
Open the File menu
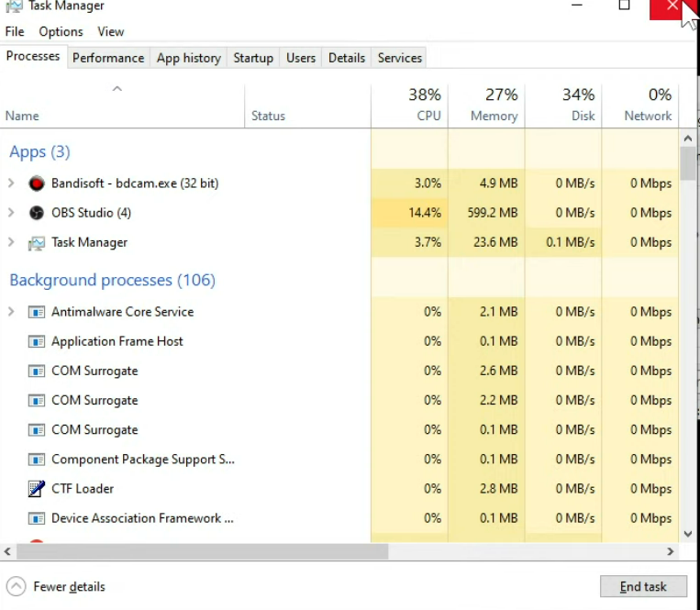pos(15,32)
